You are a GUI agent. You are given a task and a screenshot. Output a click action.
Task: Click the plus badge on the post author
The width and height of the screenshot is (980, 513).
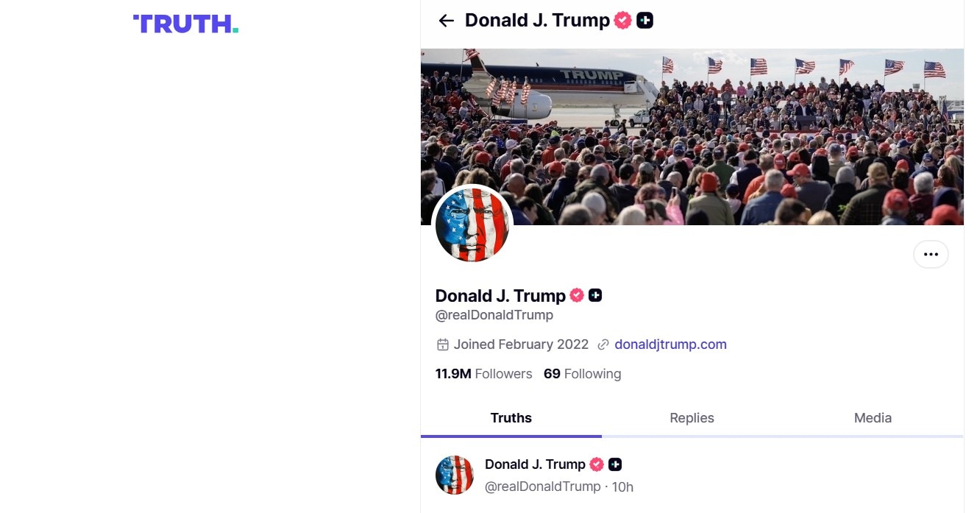point(615,464)
